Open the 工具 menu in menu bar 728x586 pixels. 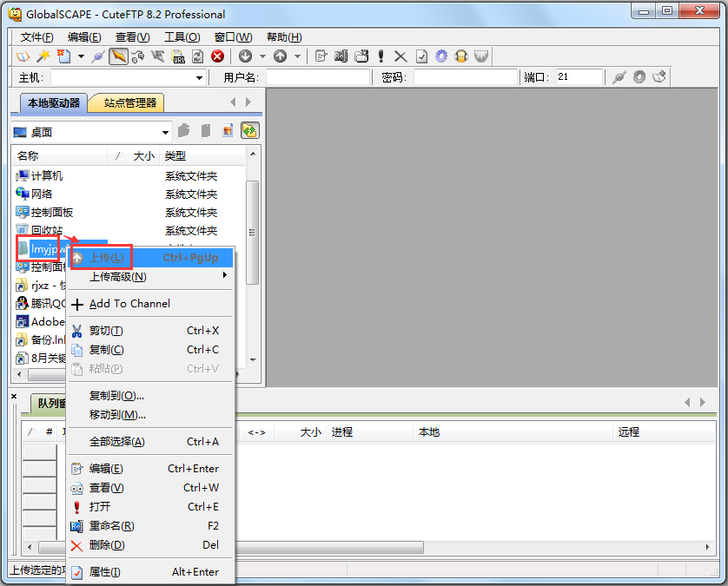(x=182, y=37)
